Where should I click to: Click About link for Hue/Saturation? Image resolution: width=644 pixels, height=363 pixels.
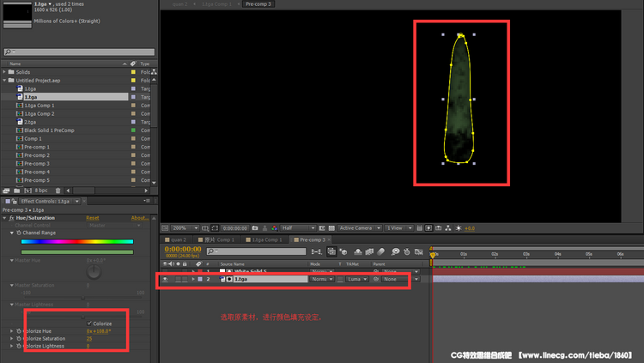tap(140, 218)
